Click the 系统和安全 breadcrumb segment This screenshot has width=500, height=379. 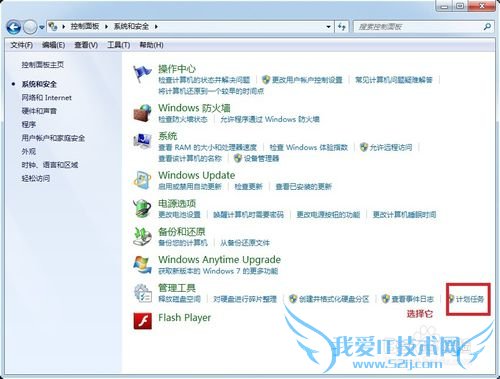pos(131,26)
